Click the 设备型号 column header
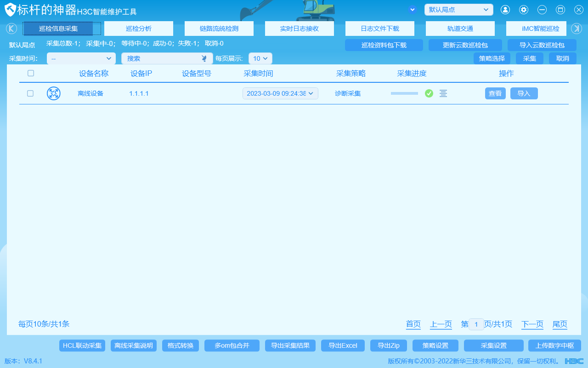Screen dimensions: 588x368 [197, 74]
